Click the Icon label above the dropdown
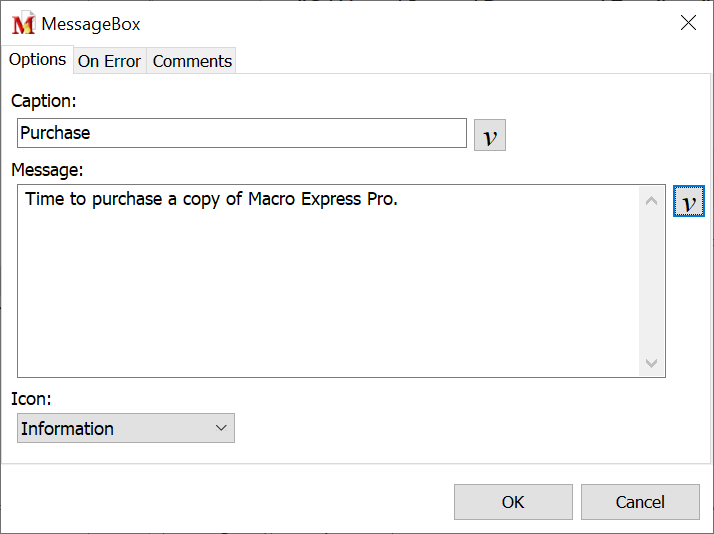The image size is (714, 534). (x=30, y=399)
